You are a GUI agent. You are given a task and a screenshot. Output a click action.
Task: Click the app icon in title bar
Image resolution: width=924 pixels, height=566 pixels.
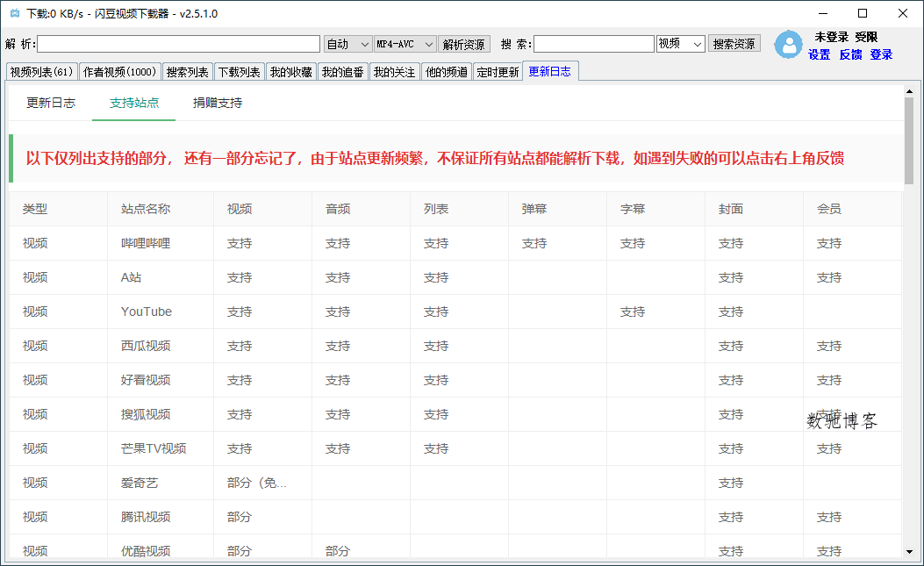pyautogui.click(x=15, y=13)
